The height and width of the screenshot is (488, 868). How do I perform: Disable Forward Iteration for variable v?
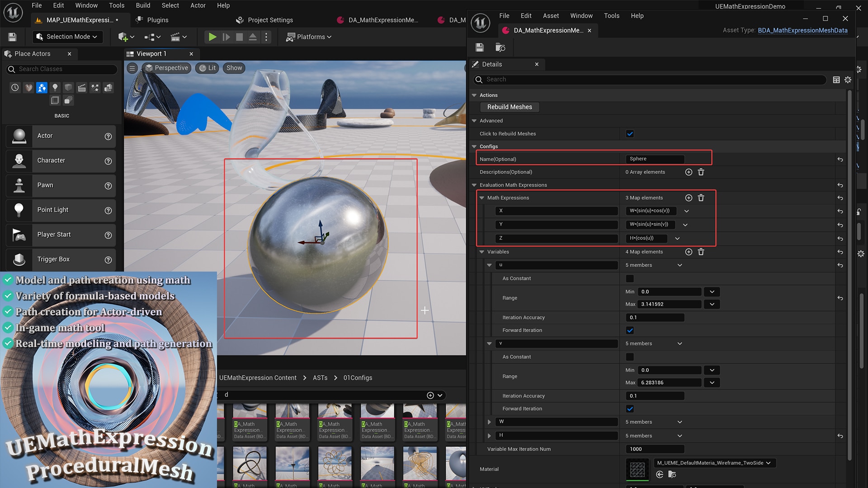tap(630, 408)
